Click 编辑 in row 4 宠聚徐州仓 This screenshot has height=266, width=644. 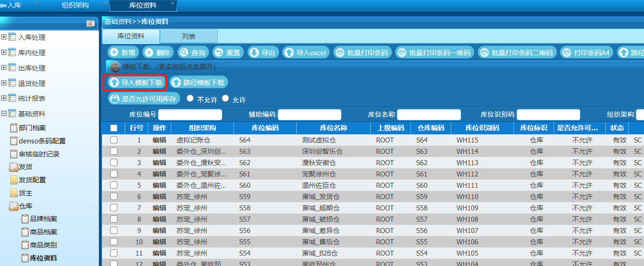159,174
